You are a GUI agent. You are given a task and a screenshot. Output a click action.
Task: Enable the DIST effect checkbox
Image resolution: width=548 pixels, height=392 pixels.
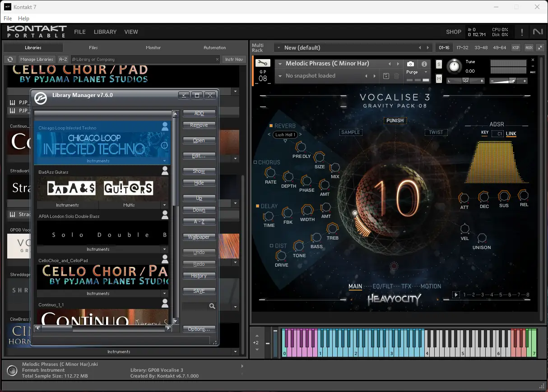(x=271, y=246)
